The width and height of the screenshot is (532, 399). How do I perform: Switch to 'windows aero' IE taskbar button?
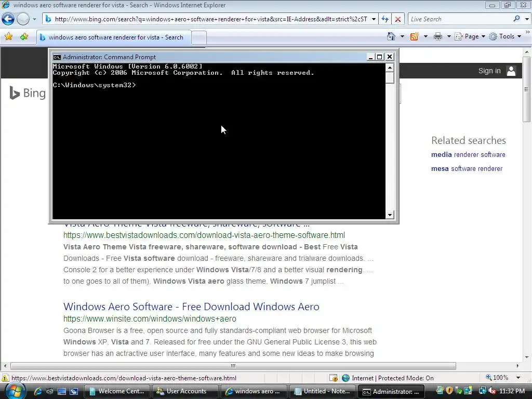[254, 391]
